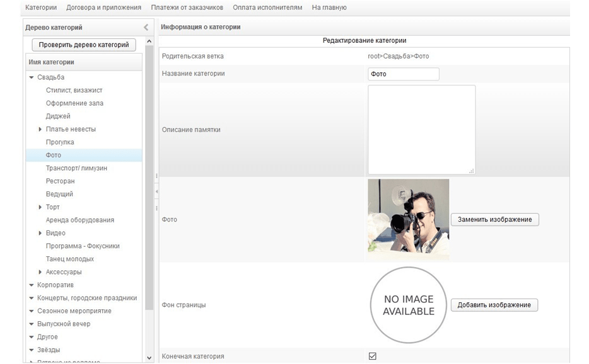The width and height of the screenshot is (589, 364).
Task: Expand the Торт category node
Action: 40,207
